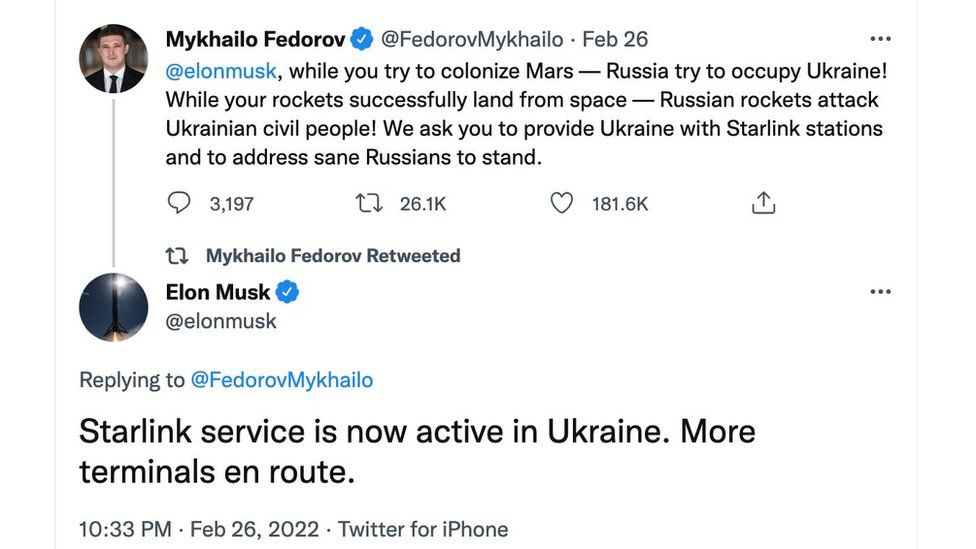Click Elon Musk's verified badge
The height and width of the screenshot is (549, 976).
click(x=288, y=292)
